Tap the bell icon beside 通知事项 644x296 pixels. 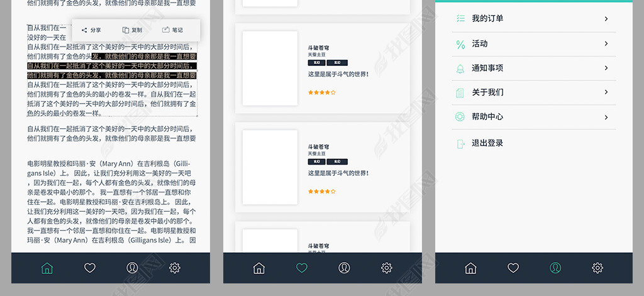[x=460, y=69]
